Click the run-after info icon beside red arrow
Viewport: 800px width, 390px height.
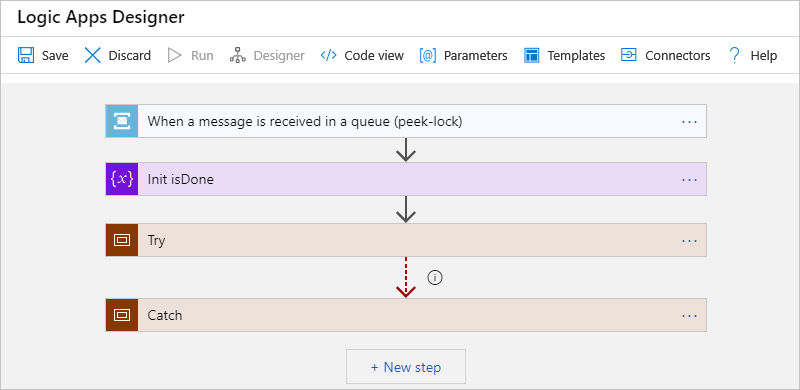[435, 277]
